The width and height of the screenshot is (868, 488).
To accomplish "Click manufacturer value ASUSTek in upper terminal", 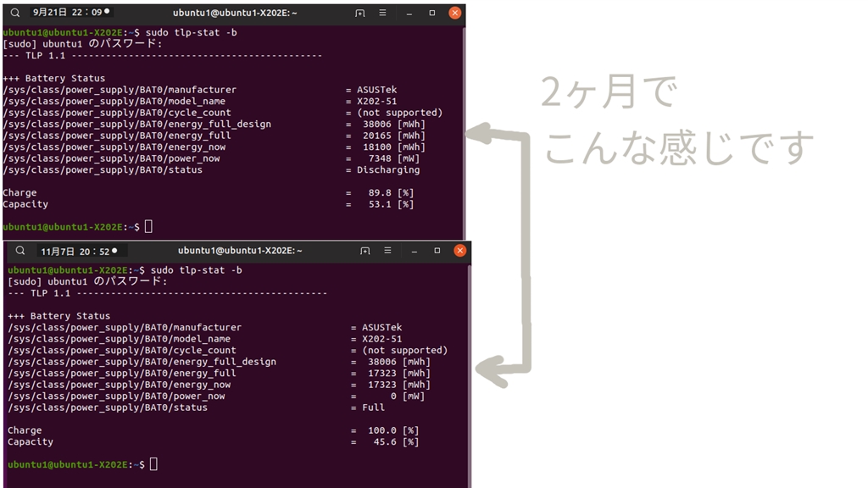I will 376,90.
